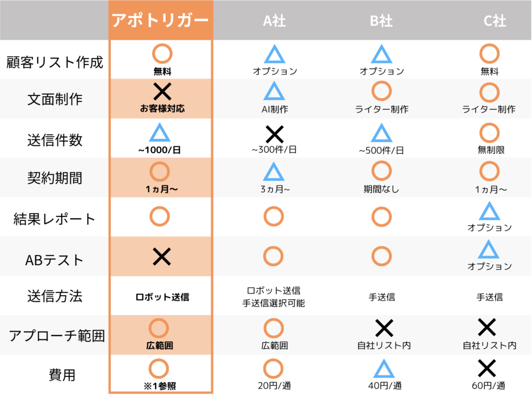Click the black X above 60円/通
The width and height of the screenshot is (532, 396).
(x=487, y=368)
